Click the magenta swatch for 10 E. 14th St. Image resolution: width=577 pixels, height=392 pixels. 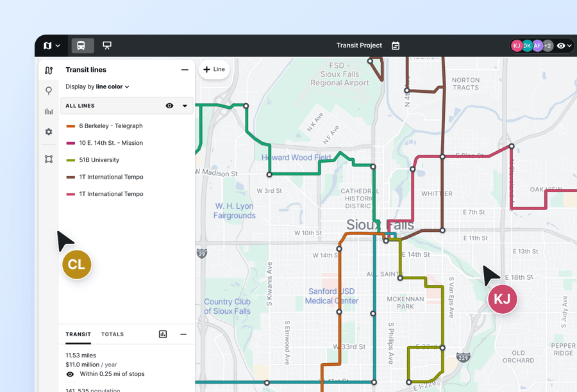71,143
